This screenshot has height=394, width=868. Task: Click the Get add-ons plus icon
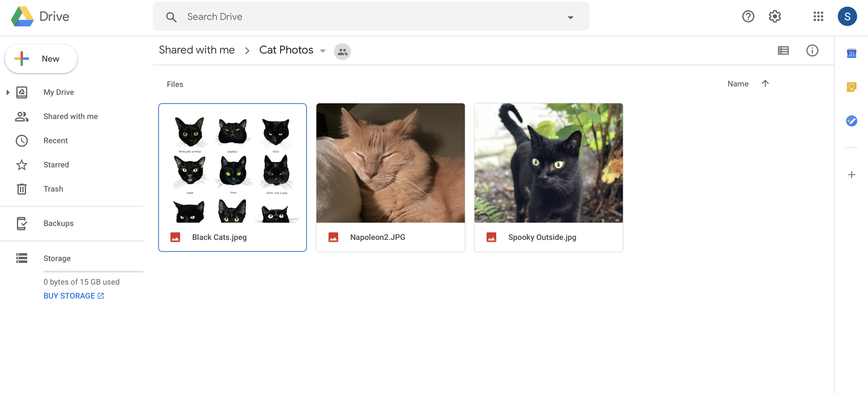[x=851, y=175]
